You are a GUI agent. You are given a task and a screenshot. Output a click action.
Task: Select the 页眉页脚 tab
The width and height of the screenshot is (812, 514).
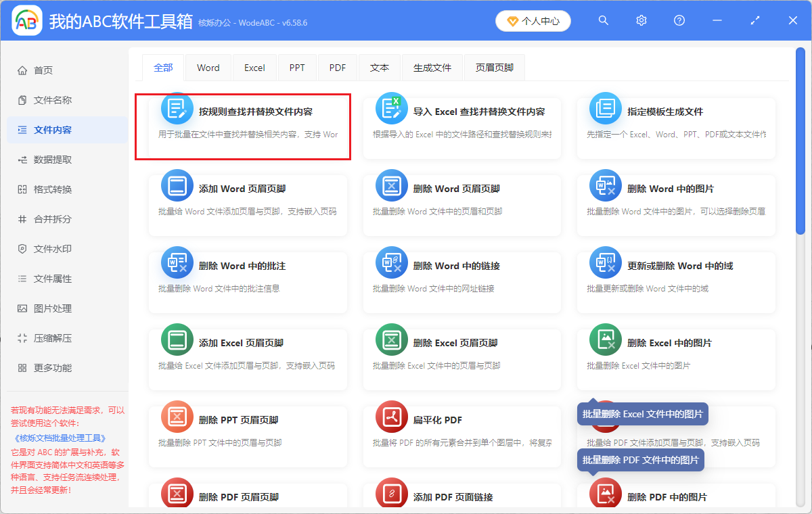(x=494, y=67)
